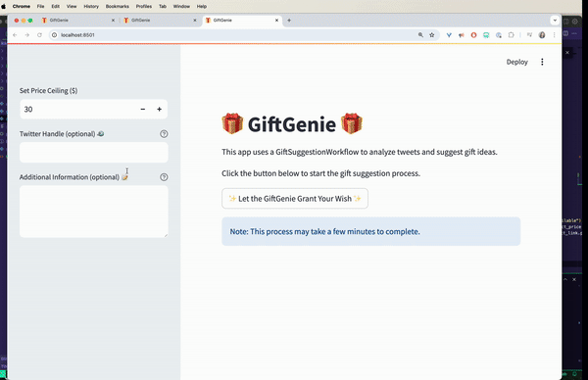Open the Help menu
This screenshot has height=380, width=588.
tap(201, 7)
